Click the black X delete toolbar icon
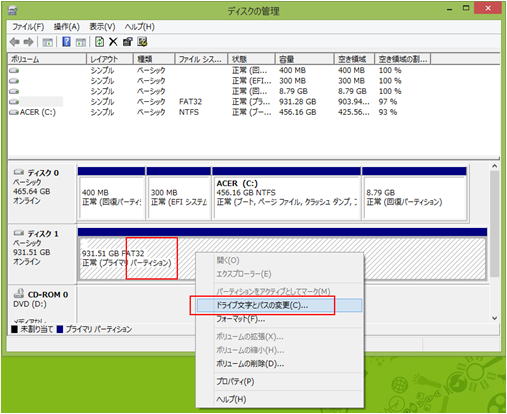The image size is (507, 414). (113, 42)
